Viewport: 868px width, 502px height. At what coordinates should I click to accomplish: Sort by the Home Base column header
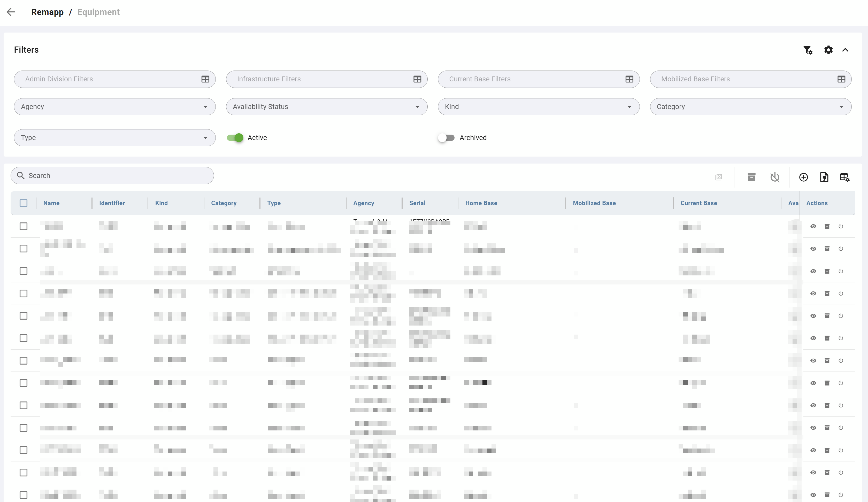click(x=481, y=203)
